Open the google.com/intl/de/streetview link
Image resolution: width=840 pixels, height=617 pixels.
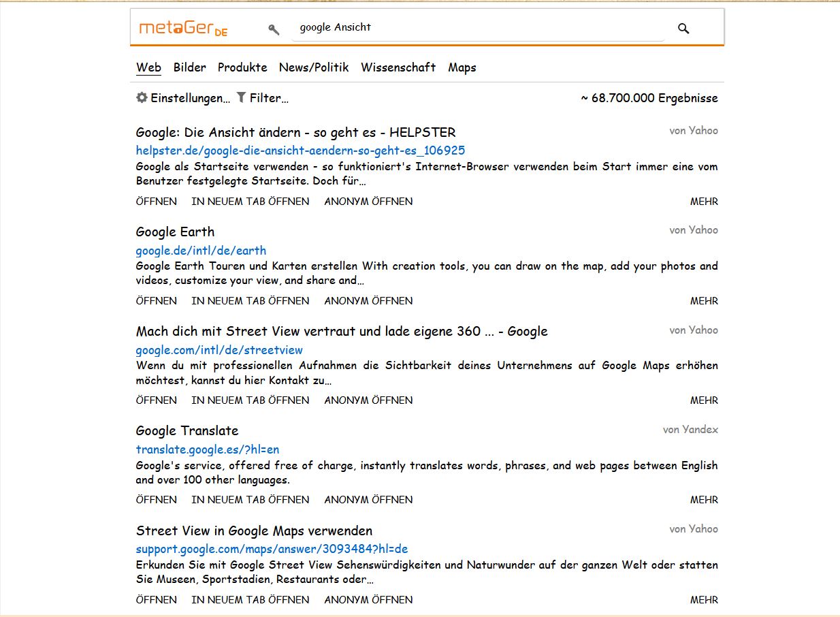[219, 350]
